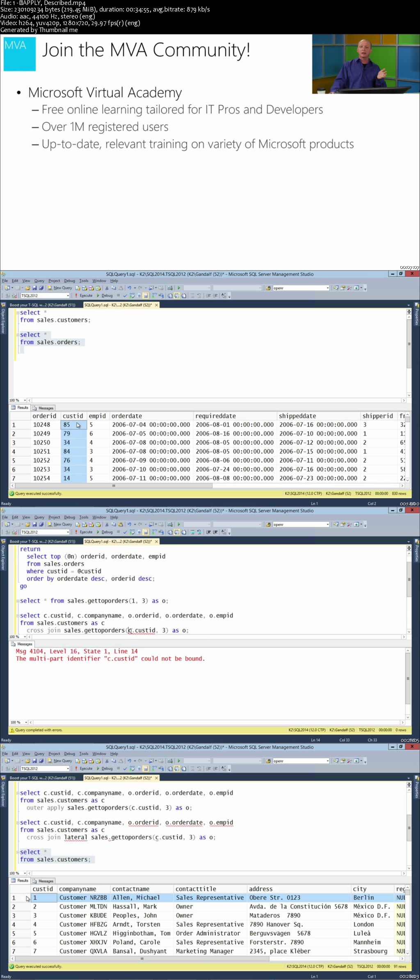Click the Parse checkmark icon in the orders-results window
The height and width of the screenshot is (980, 420).
[125, 296]
